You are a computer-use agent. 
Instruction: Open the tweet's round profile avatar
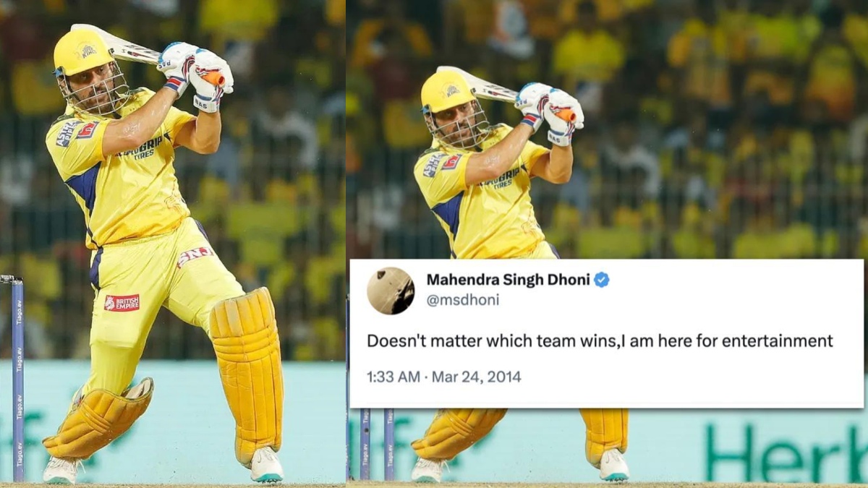coord(391,291)
